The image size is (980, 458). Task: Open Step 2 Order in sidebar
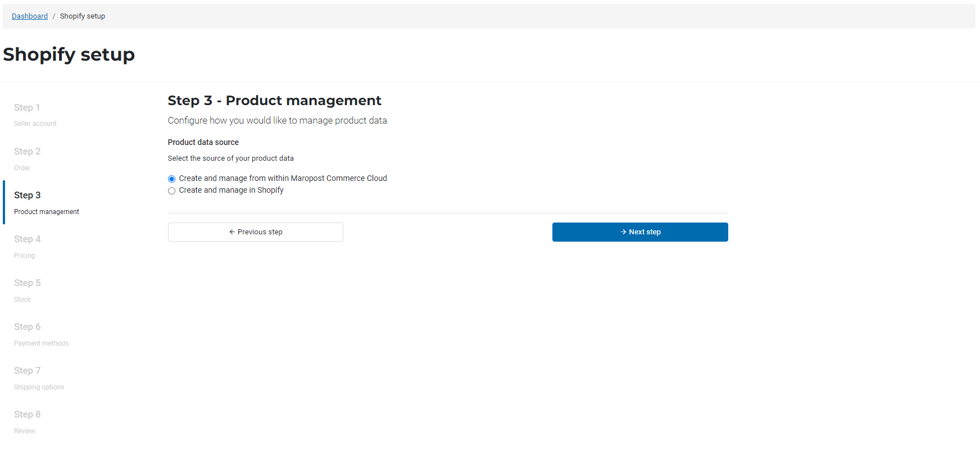click(x=28, y=158)
